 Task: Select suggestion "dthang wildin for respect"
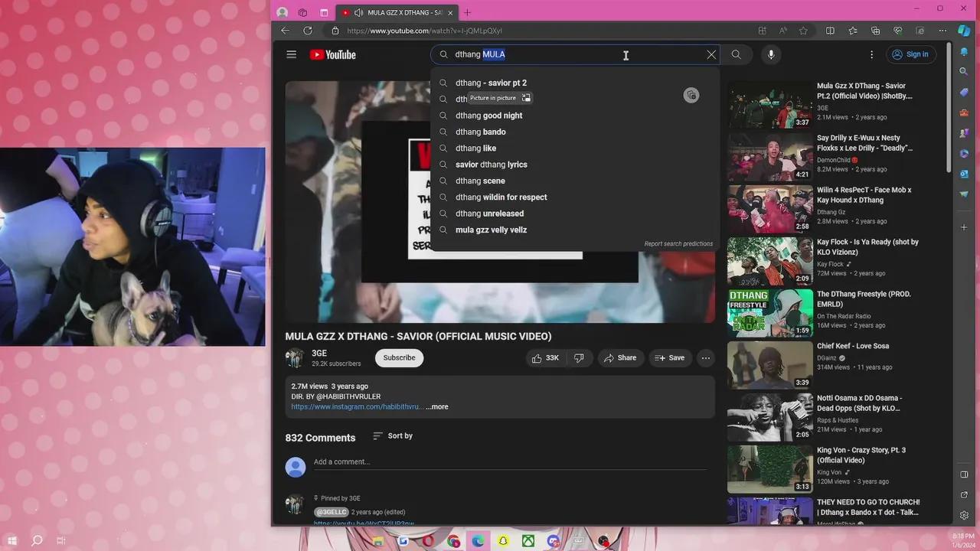tap(574, 197)
